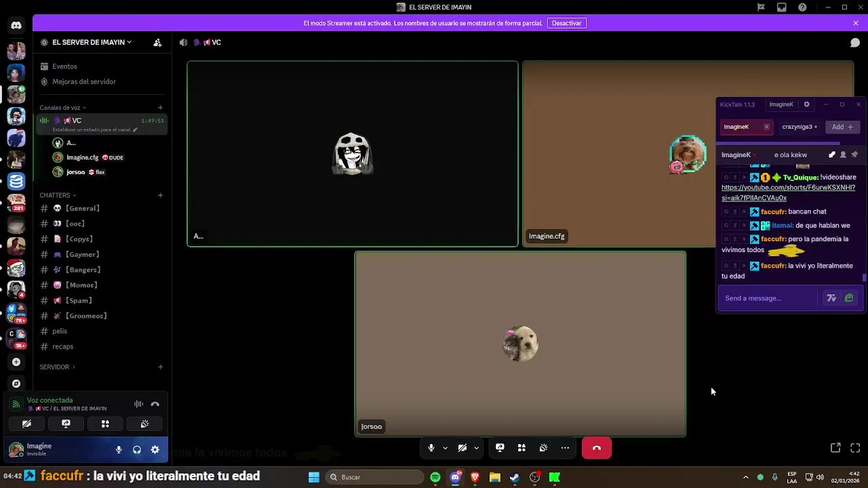Open the help icon in title bar
Screen dimensions: 868x488
(803, 7)
